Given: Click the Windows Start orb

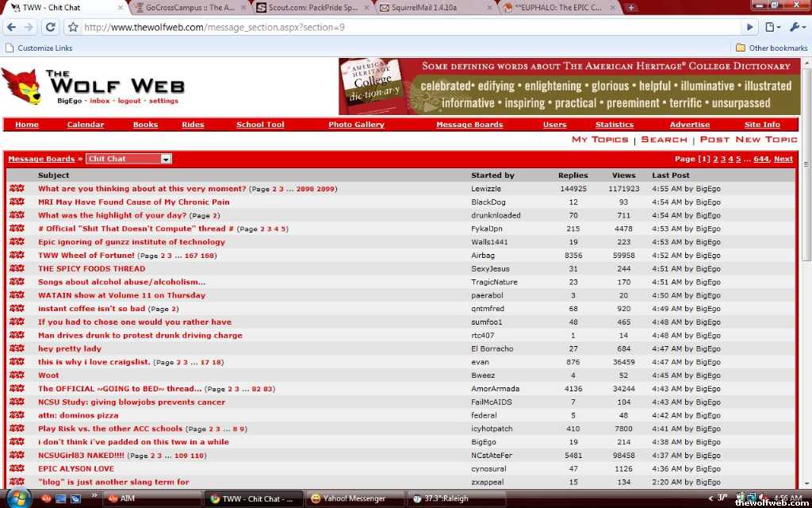Looking at the screenshot, I should [17, 498].
